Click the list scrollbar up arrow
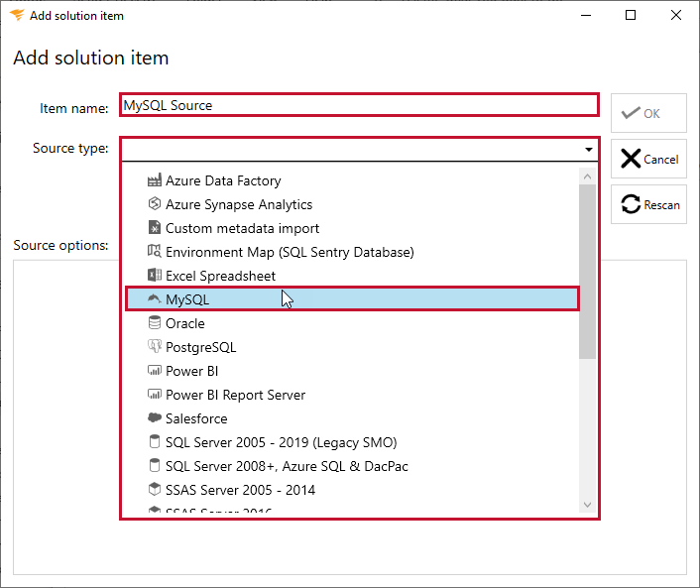Screen dimensions: 700x588 [x=588, y=176]
